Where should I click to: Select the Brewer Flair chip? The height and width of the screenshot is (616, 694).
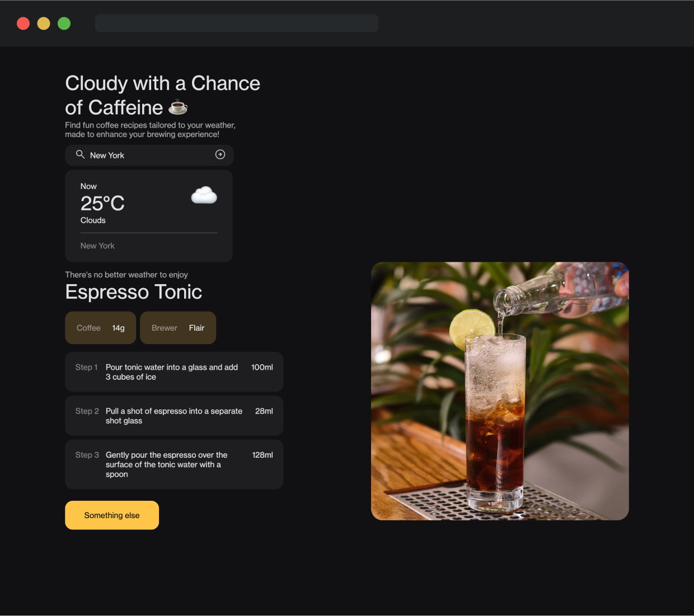[x=178, y=328]
